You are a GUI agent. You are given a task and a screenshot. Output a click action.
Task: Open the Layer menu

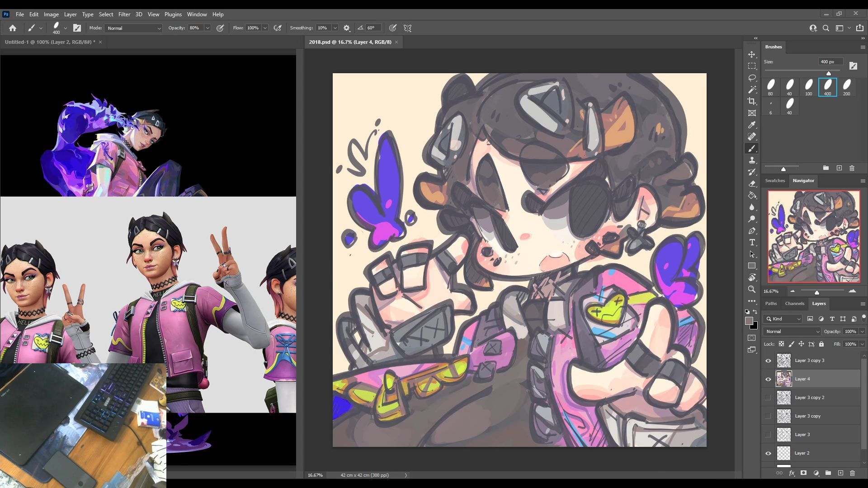pos(70,14)
